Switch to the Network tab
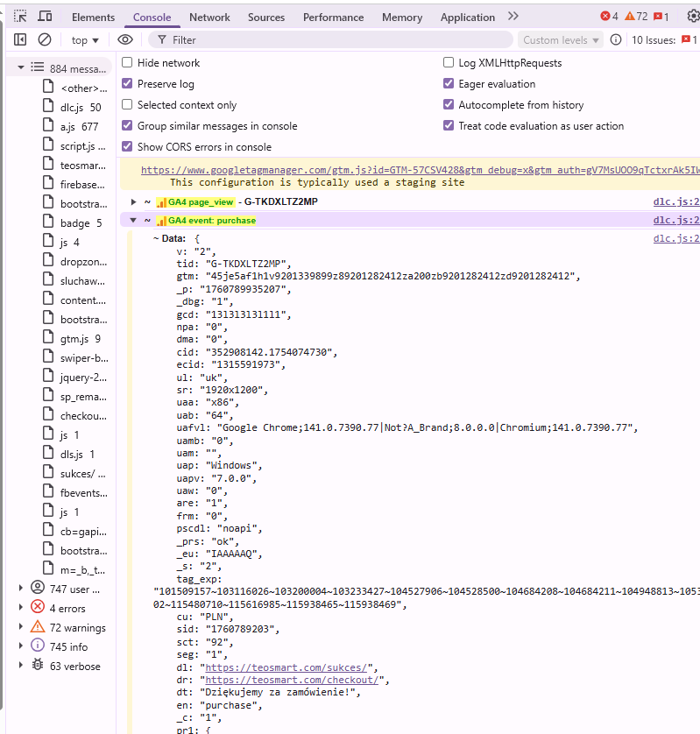Screen dimensions: 700x734 coord(209,18)
